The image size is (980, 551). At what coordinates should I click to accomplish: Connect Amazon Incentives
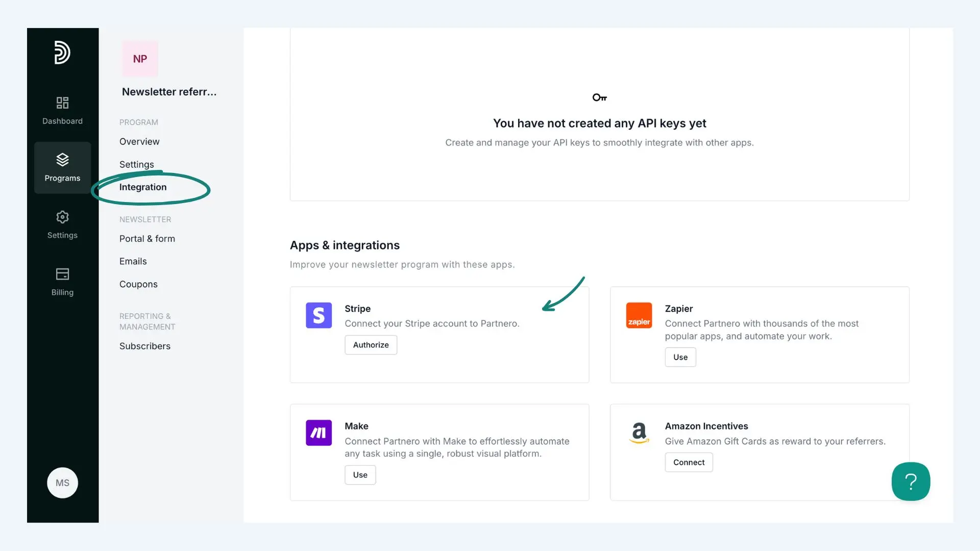[x=689, y=462]
